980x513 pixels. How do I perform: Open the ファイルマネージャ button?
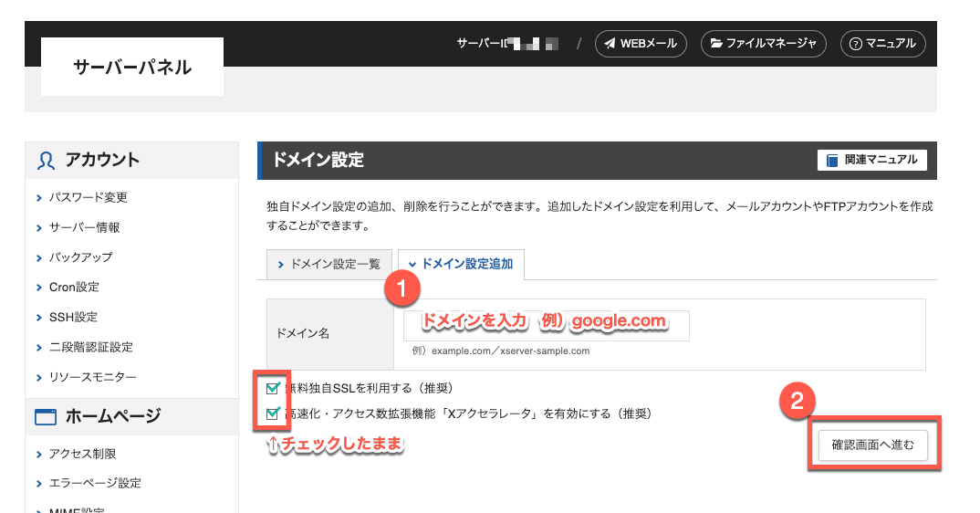pyautogui.click(x=763, y=43)
